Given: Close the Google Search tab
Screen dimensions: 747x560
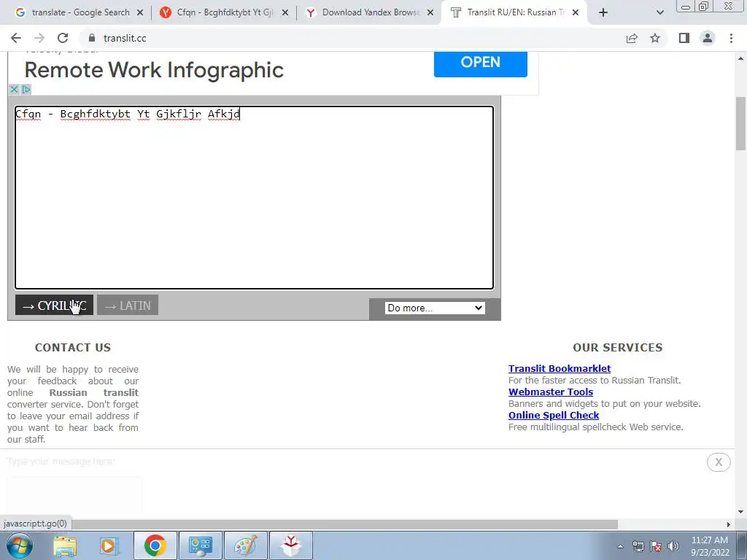Looking at the screenshot, I should [x=140, y=13].
